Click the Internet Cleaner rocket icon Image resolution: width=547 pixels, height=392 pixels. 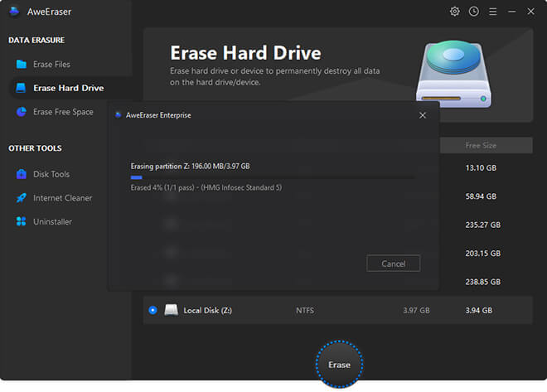pos(22,198)
